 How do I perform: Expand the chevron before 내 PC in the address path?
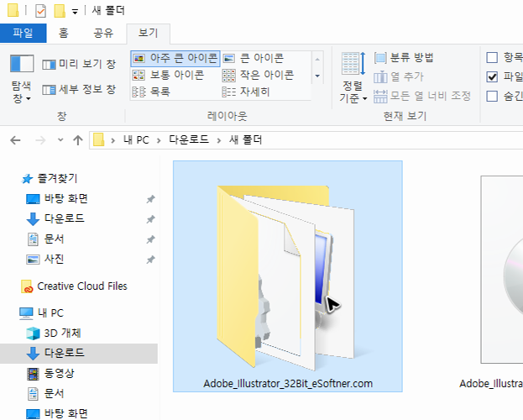click(x=112, y=140)
